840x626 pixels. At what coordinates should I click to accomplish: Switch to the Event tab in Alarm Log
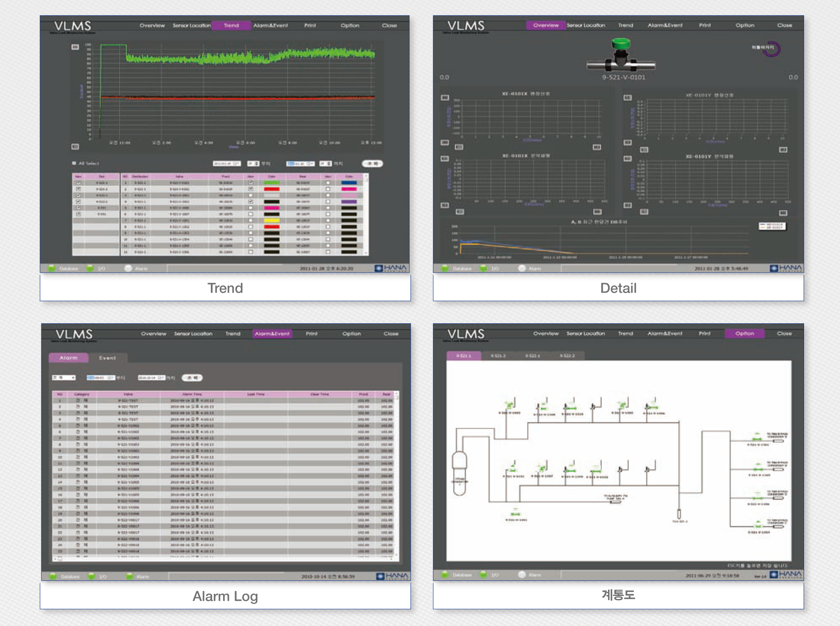click(x=107, y=358)
